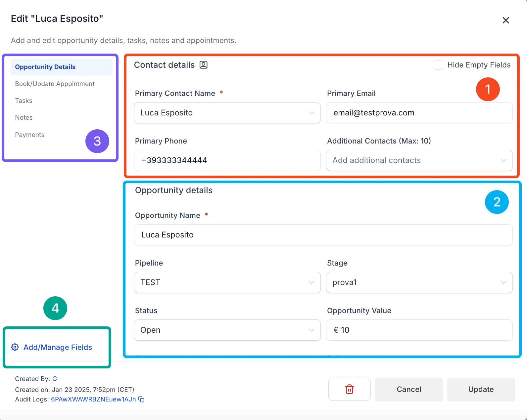Close the Edit Luca Esposito dialog
The width and height of the screenshot is (527, 420).
[505, 21]
